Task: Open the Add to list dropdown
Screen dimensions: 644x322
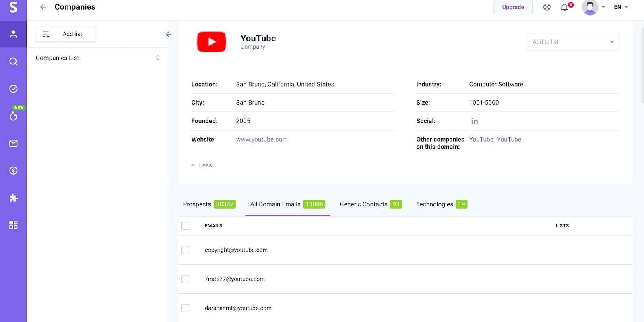Action: coord(572,42)
